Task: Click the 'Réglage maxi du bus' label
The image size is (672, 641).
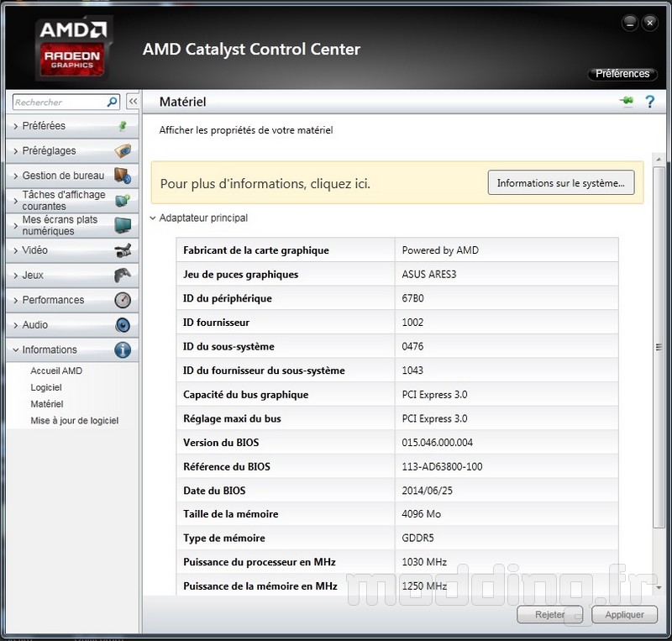Action: tap(232, 418)
